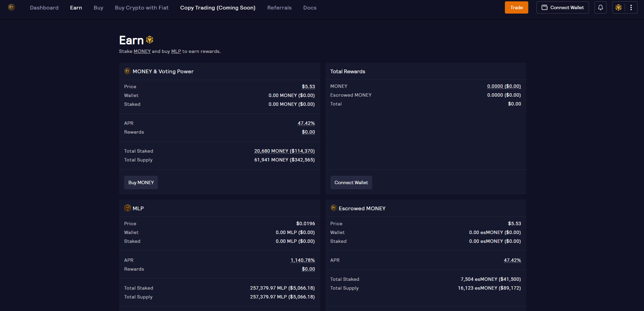Screen dimensions: 644x311
Task: Click the Escrowed MONEY token icon
Action: pyautogui.click(x=334, y=208)
